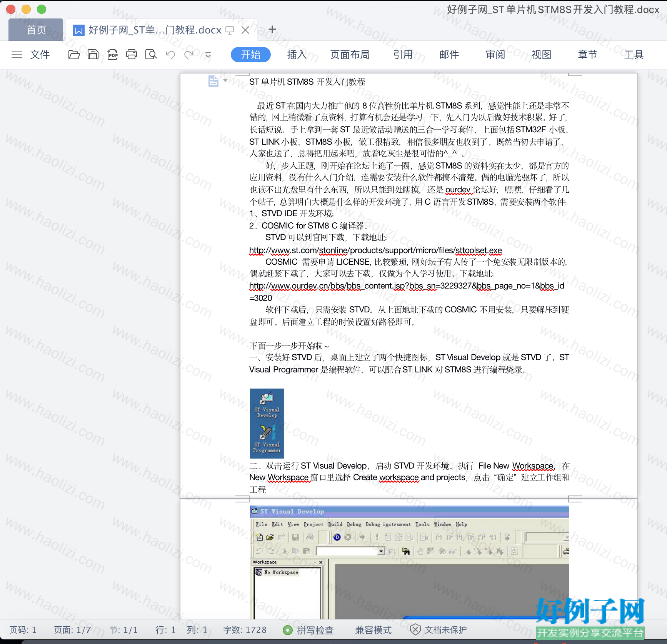Toggle 拼写检查 spell check label
The width and height of the screenshot is (667, 644).
(x=315, y=630)
